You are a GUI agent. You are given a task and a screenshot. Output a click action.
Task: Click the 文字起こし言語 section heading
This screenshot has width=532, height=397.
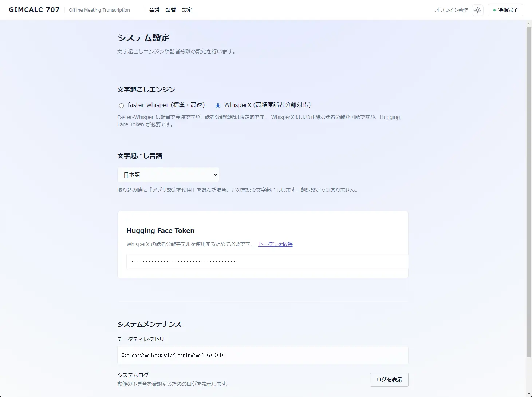click(x=140, y=156)
